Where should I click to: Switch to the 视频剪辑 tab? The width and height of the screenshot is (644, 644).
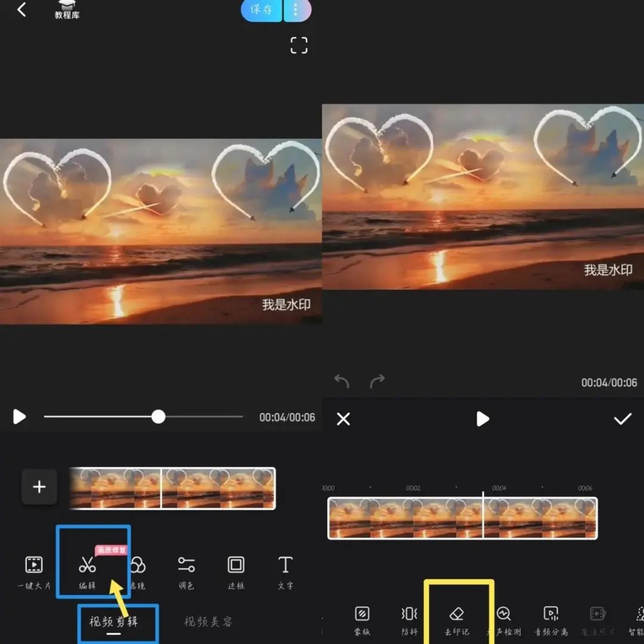(113, 621)
